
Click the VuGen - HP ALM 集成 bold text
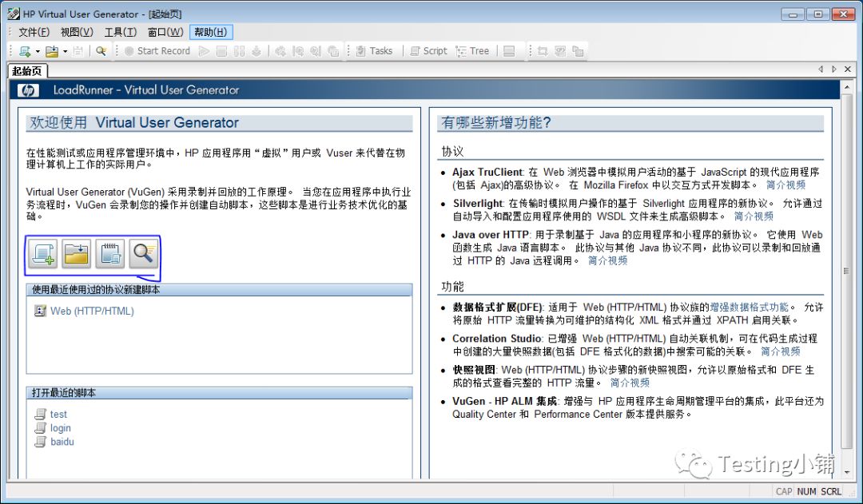point(505,402)
